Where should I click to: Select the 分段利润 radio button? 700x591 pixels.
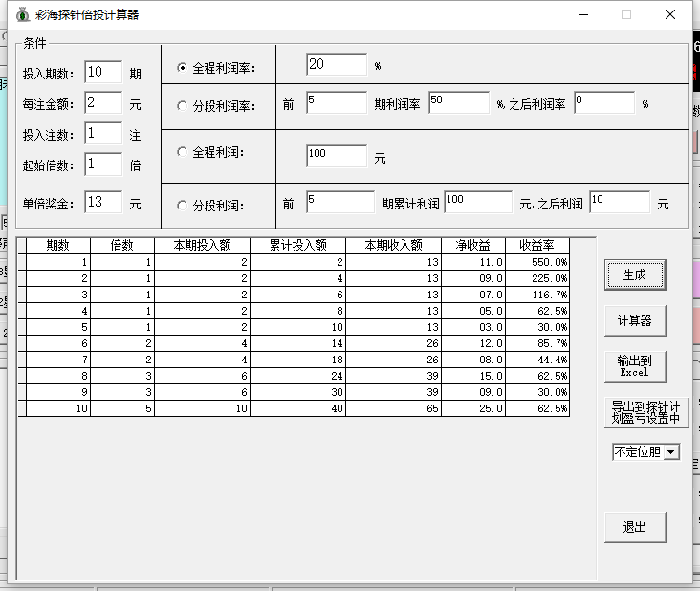click(183, 205)
